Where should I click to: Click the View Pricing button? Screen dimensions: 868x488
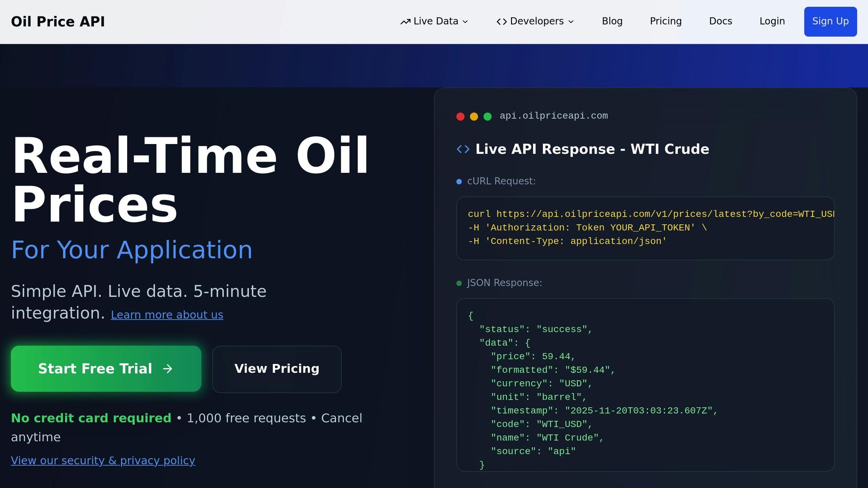[x=277, y=369]
